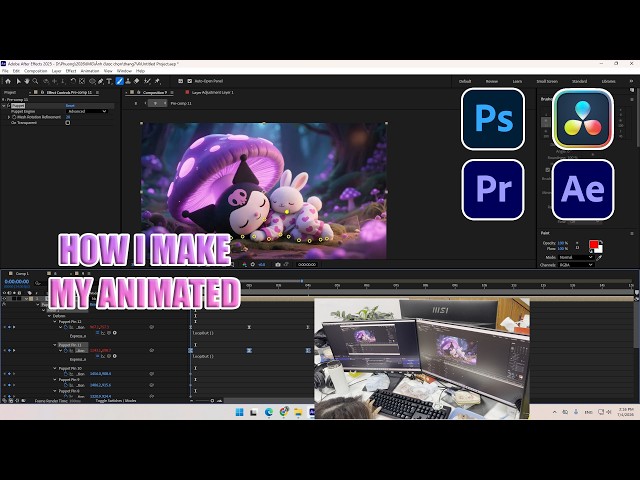Toggle the Puppet Pin 12 expression enable switch
This screenshot has height=480, width=640.
coord(98,333)
